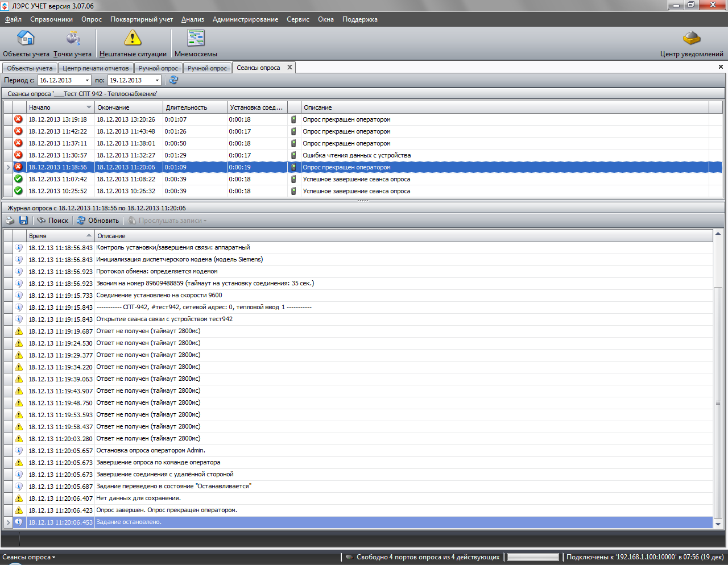Open the Поквартирный учет menu
Screen dimensions: 728x565
pos(142,19)
